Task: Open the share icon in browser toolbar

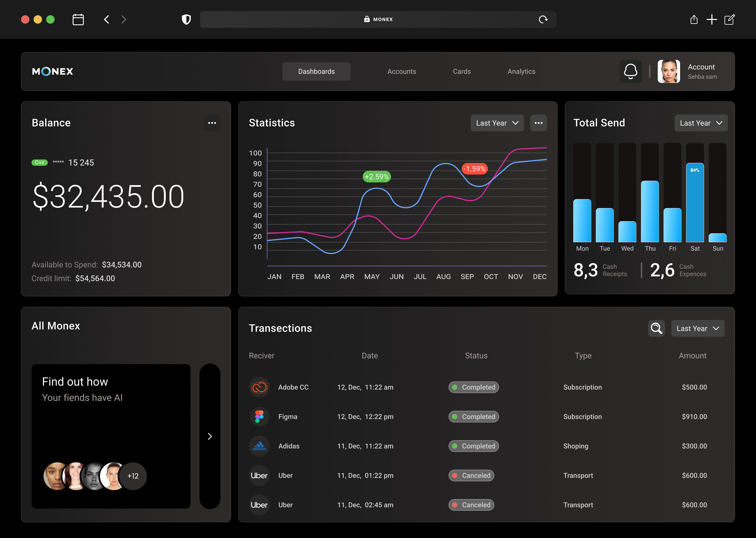Action: coord(694,20)
